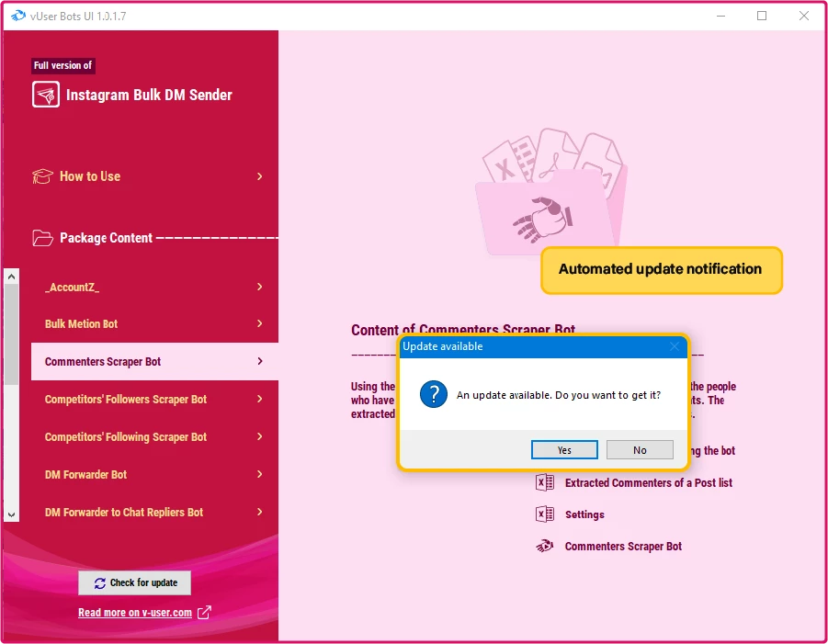Close the Update available dialog
This screenshot has width=828, height=644.
[675, 346]
